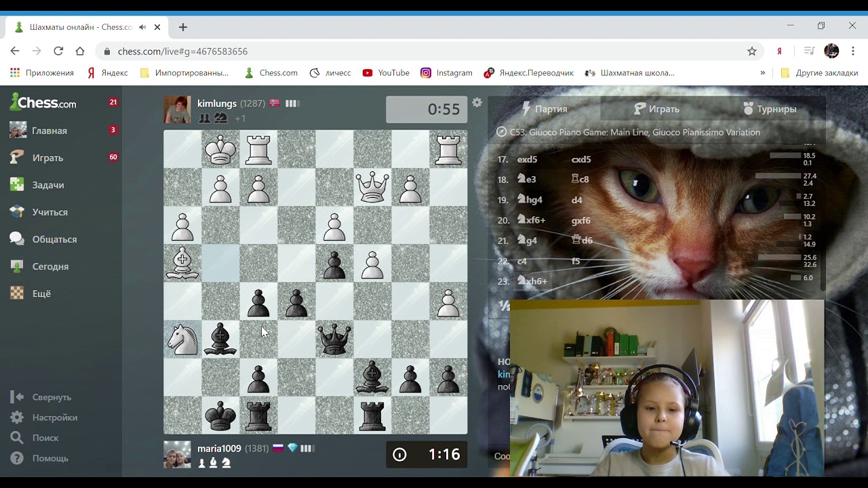Select the black pawn on d4
868x488 pixels.
pos(334,263)
